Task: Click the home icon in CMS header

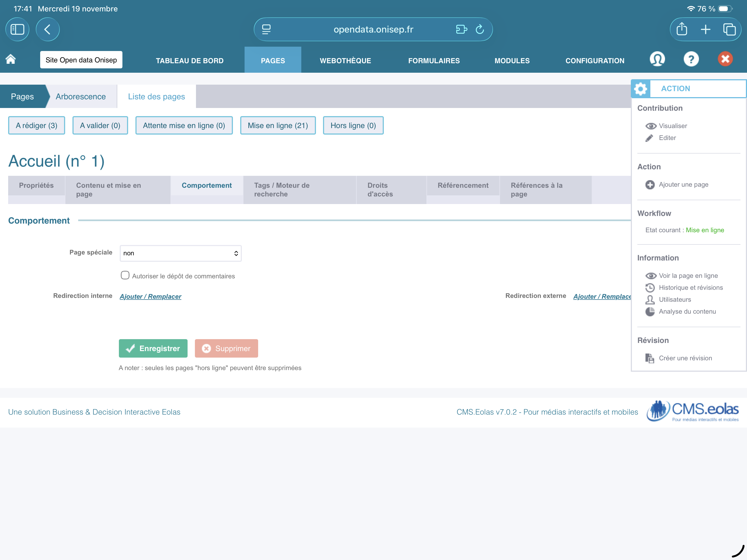Action: [x=11, y=59]
